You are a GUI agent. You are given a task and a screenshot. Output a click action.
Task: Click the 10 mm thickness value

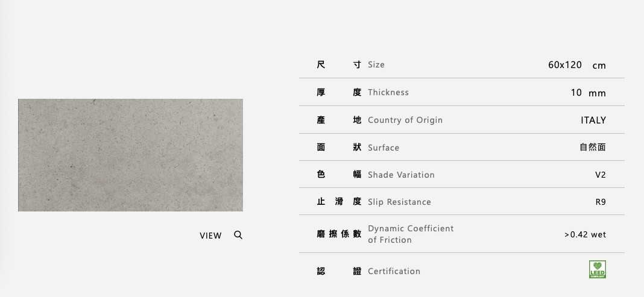click(587, 93)
